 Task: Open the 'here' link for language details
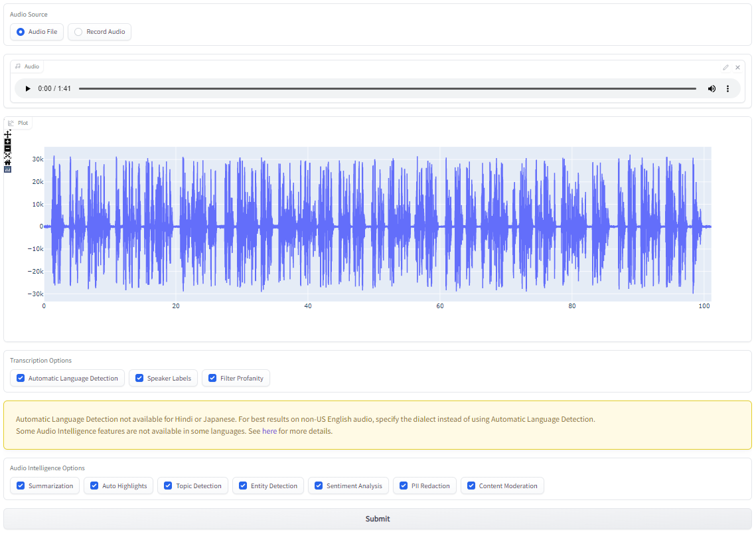click(x=269, y=431)
